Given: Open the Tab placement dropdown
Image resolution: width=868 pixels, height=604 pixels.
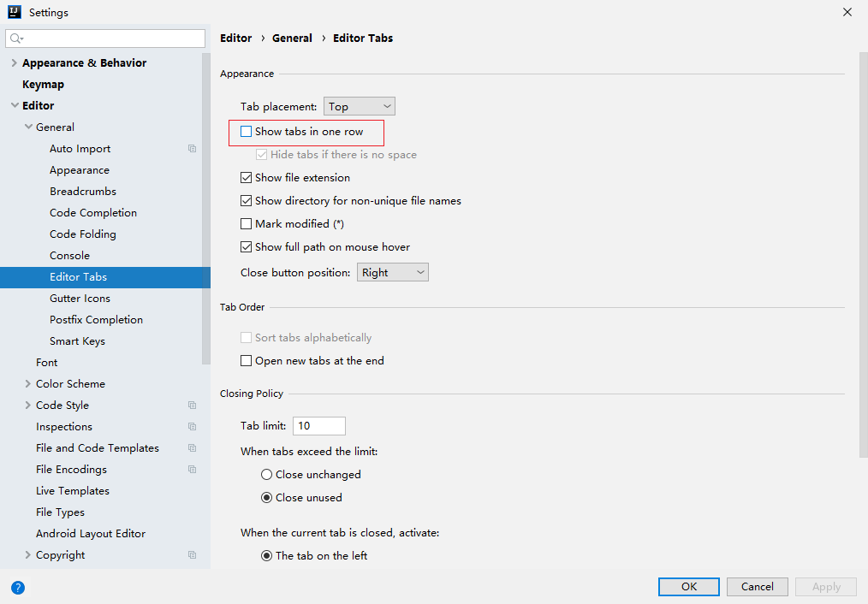Looking at the screenshot, I should pos(360,106).
